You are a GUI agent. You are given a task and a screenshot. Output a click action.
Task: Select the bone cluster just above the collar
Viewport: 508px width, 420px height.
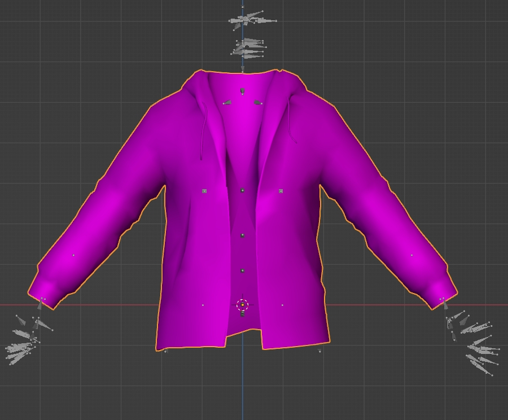click(x=248, y=47)
